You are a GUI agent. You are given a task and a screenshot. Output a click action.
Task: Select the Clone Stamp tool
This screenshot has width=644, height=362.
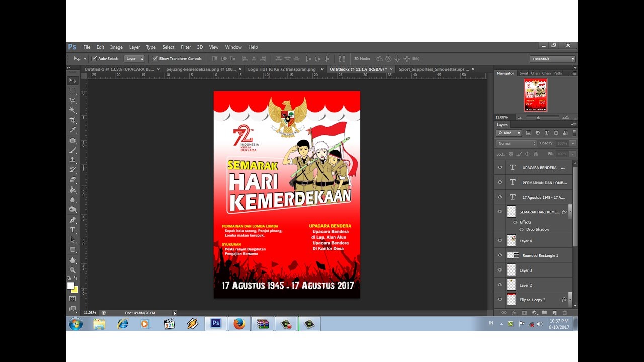click(x=72, y=160)
